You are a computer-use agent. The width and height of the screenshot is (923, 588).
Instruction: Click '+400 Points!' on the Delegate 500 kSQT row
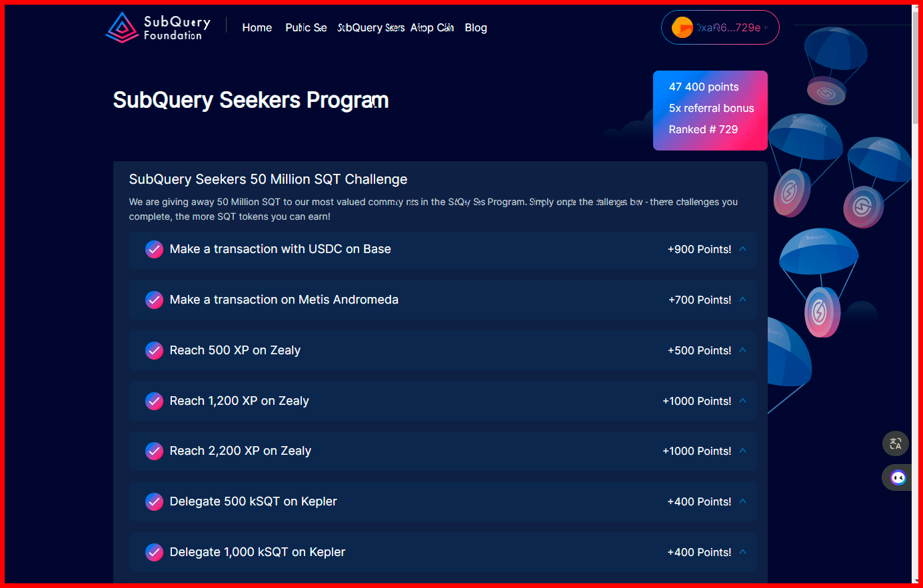pyautogui.click(x=700, y=501)
